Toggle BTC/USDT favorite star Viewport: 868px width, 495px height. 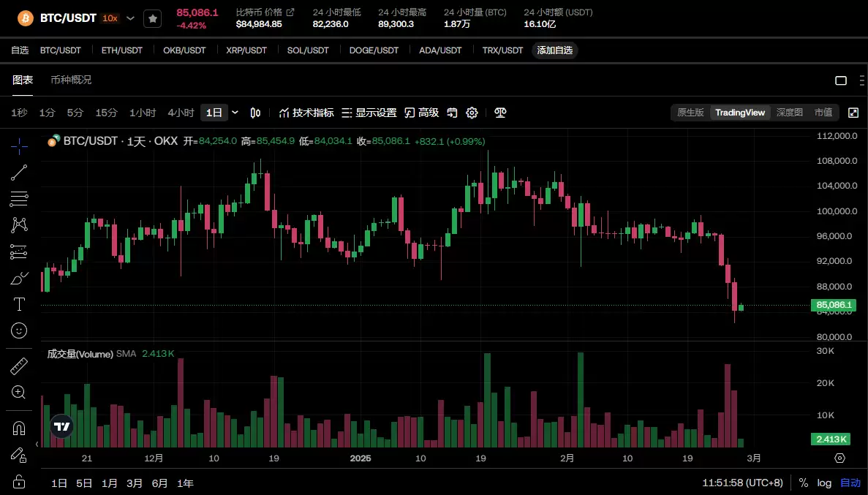click(x=152, y=18)
